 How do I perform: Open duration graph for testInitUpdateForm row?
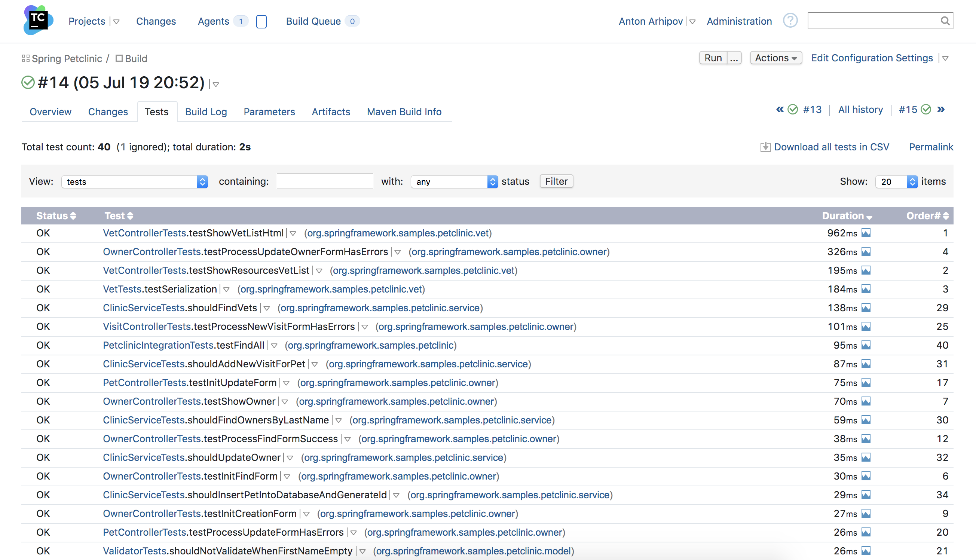click(866, 383)
